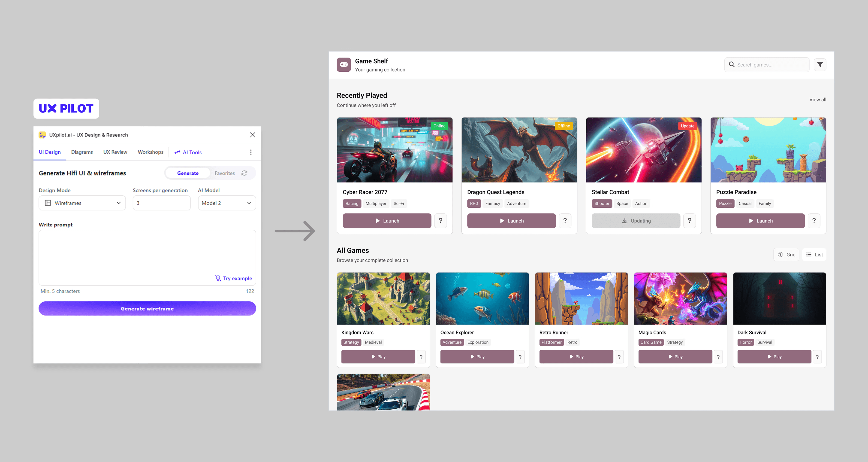Open the AI Tools switcher
The width and height of the screenshot is (868, 462).
(188, 152)
